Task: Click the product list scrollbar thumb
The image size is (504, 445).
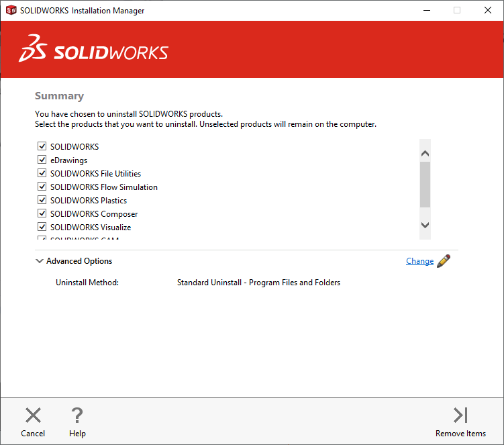Action: [x=425, y=185]
